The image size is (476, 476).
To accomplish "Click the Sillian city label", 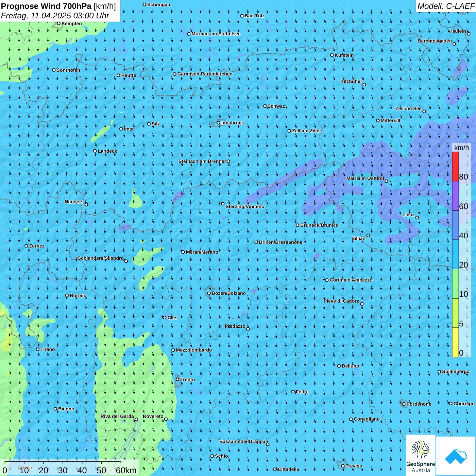I will pos(358,238).
